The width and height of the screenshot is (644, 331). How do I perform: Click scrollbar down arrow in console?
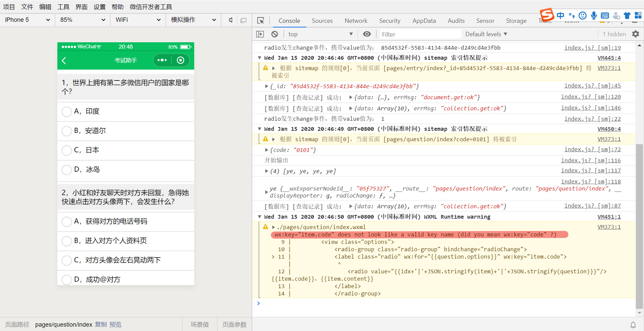(x=640, y=313)
